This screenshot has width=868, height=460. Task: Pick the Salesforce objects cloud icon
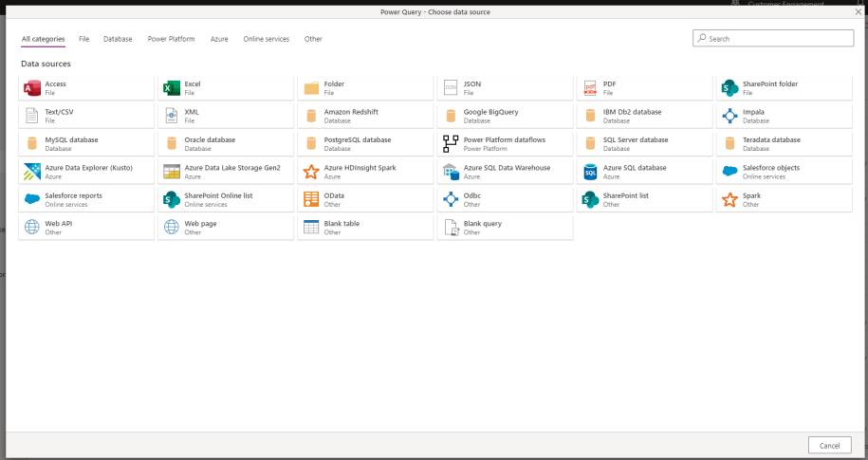729,171
